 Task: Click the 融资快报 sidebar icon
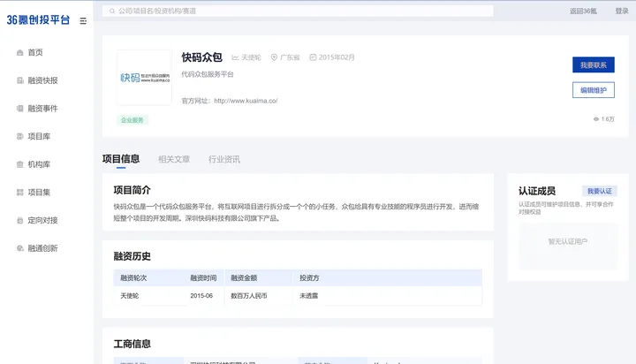point(19,80)
